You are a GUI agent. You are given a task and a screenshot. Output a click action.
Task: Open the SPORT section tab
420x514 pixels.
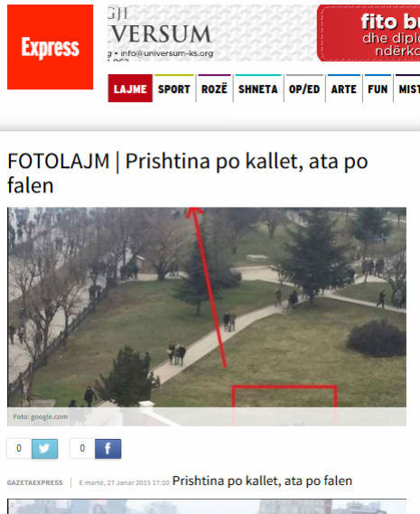pyautogui.click(x=174, y=89)
